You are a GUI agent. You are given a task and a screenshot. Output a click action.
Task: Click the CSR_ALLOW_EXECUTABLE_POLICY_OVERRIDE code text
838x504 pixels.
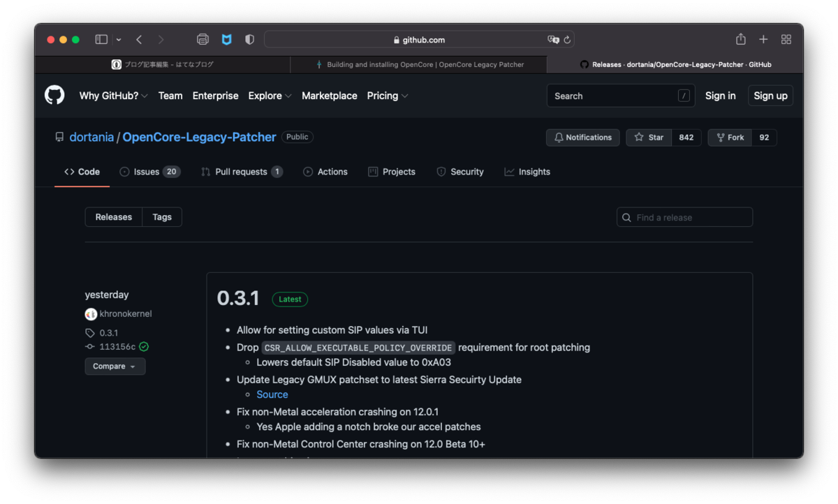358,348
